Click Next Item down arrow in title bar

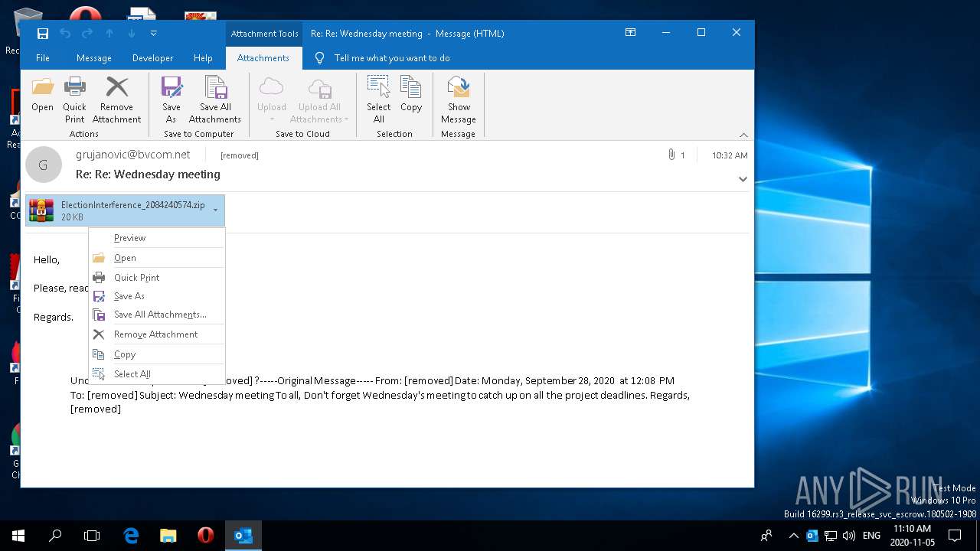[x=132, y=33]
